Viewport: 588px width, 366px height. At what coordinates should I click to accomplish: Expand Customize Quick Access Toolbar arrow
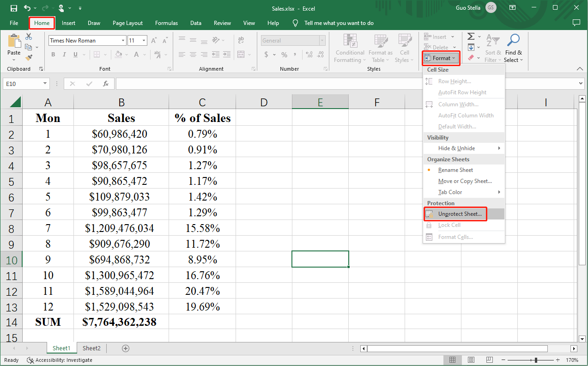[x=80, y=8]
